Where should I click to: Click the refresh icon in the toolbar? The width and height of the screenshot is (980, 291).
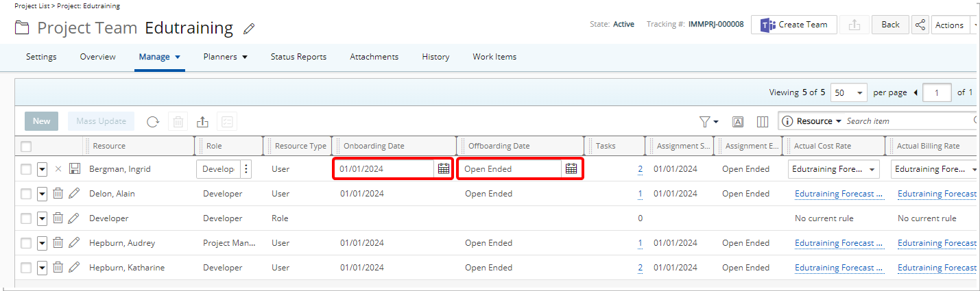pos(153,122)
